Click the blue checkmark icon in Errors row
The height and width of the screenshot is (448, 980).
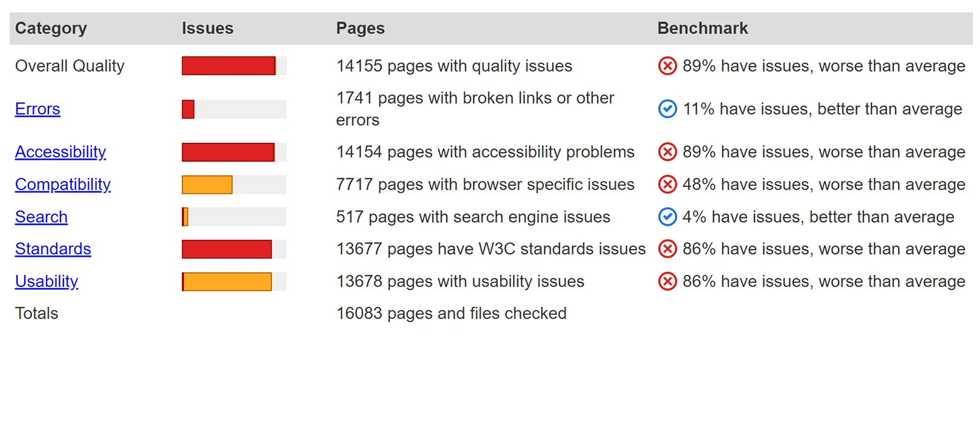(x=667, y=109)
